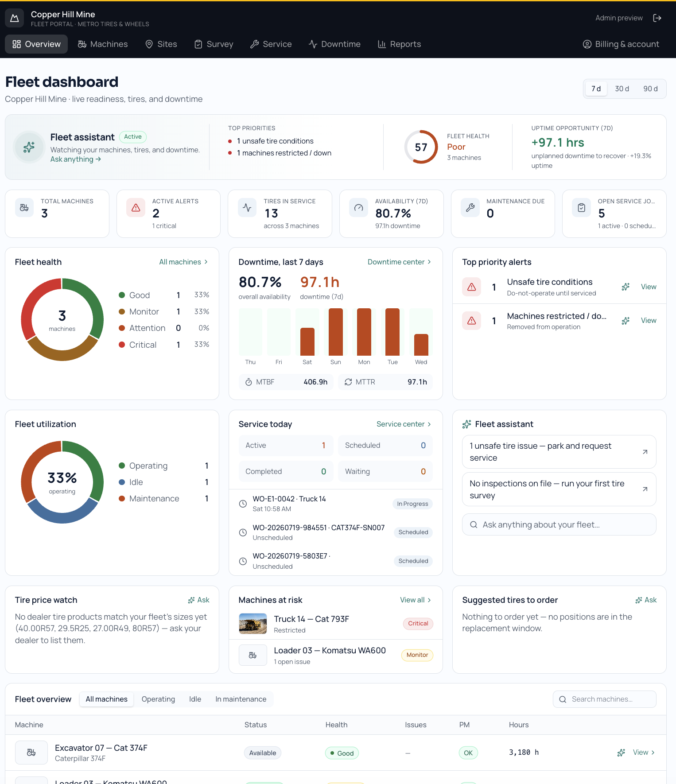The width and height of the screenshot is (676, 784).
Task: Click the Scheduled service today tile
Action: (x=385, y=446)
